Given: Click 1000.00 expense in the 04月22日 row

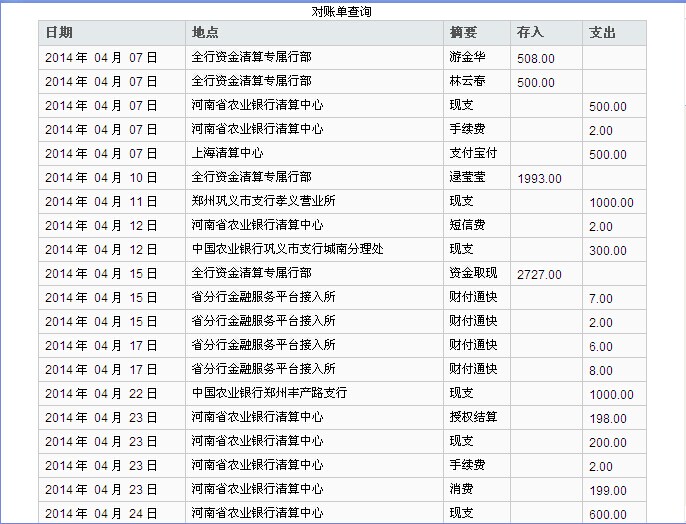Looking at the screenshot, I should 612,395.
